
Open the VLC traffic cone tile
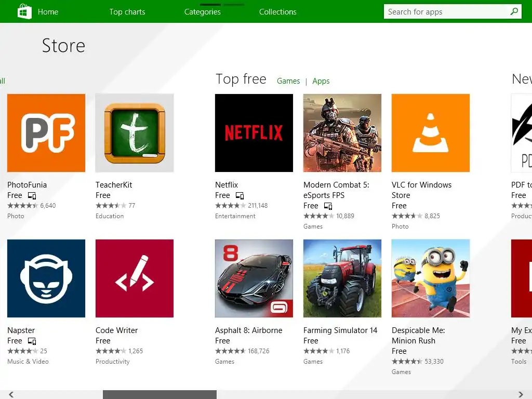[x=431, y=133]
